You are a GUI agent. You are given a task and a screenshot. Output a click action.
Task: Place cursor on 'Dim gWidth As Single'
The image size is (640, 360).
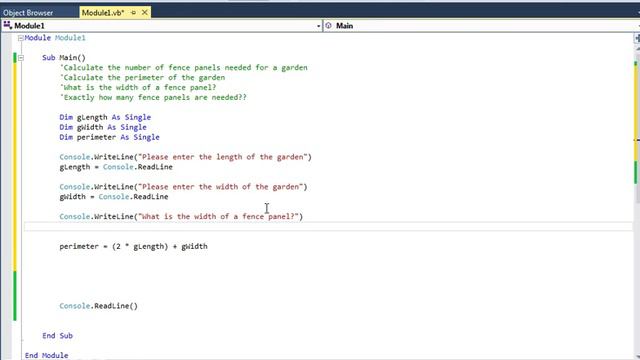pos(103,127)
